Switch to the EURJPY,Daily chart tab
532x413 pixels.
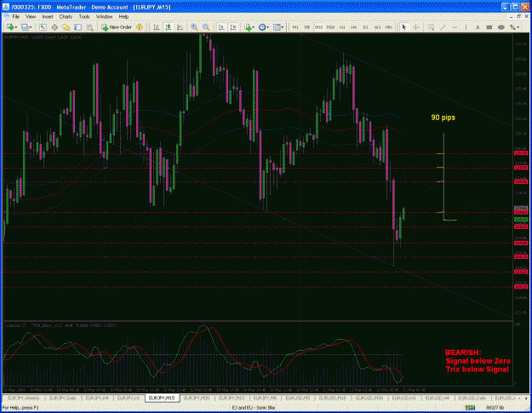(63, 398)
